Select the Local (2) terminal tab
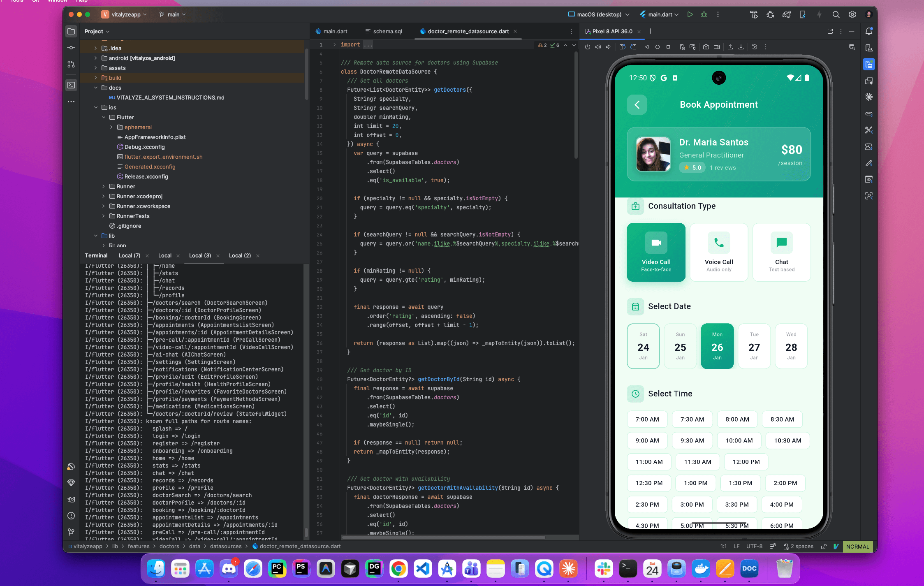Screen dimensions: 924x586 239,255
